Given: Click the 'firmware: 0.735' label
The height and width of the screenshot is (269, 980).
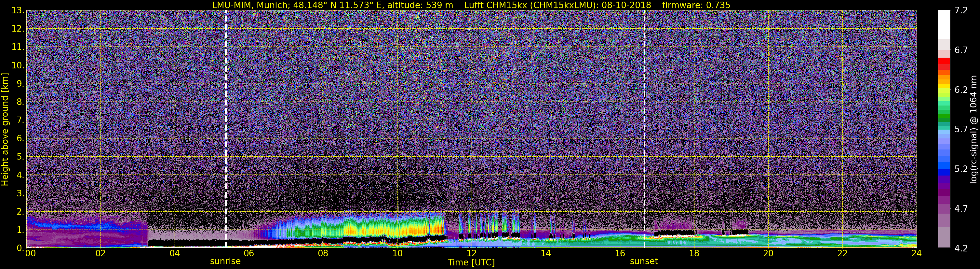Looking at the screenshot, I should 696,5.
